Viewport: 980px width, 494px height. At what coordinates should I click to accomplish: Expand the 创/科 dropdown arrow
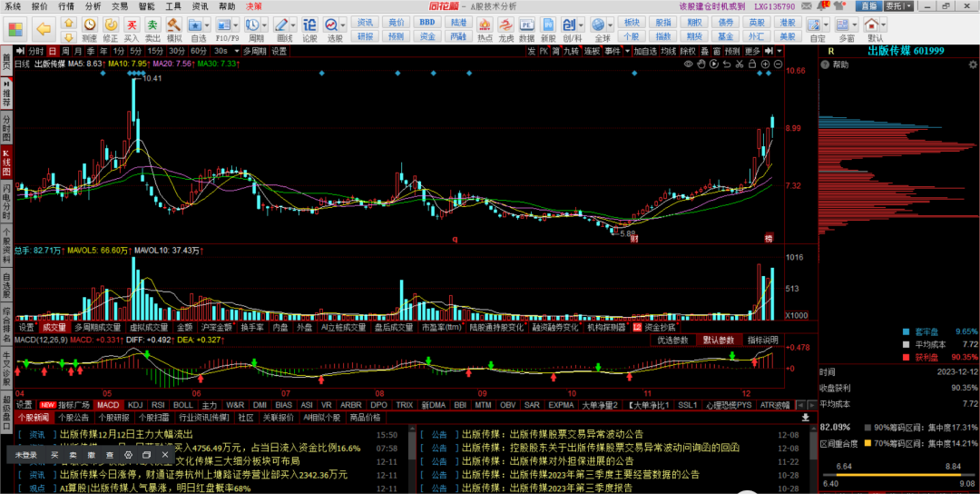(x=582, y=25)
